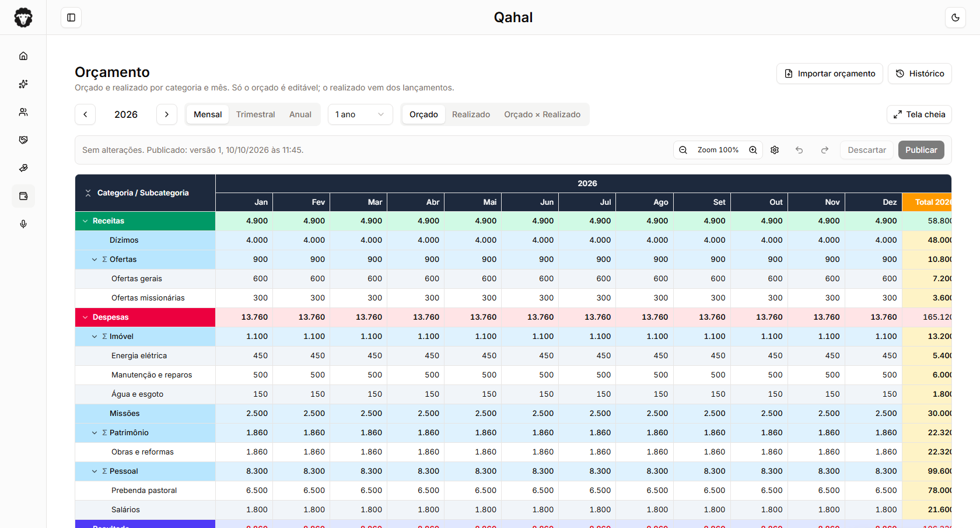
Task: Open the 1 ano period dropdown
Action: tap(360, 114)
